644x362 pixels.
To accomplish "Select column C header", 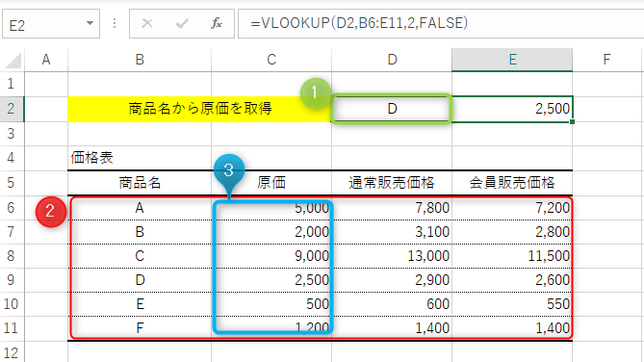I will point(271,60).
